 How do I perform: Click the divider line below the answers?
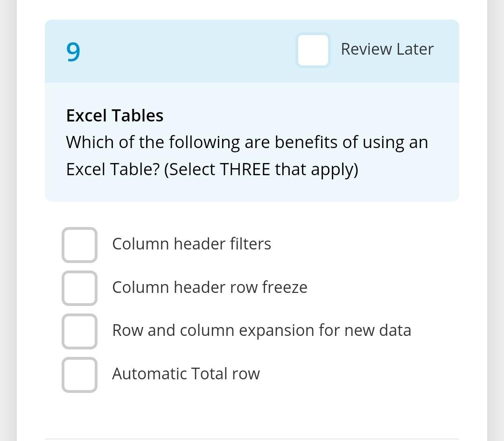(x=252, y=439)
